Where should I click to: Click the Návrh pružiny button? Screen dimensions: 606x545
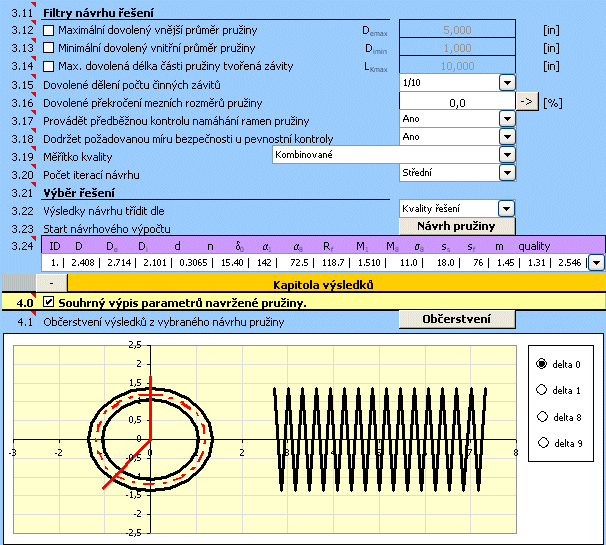[456, 226]
